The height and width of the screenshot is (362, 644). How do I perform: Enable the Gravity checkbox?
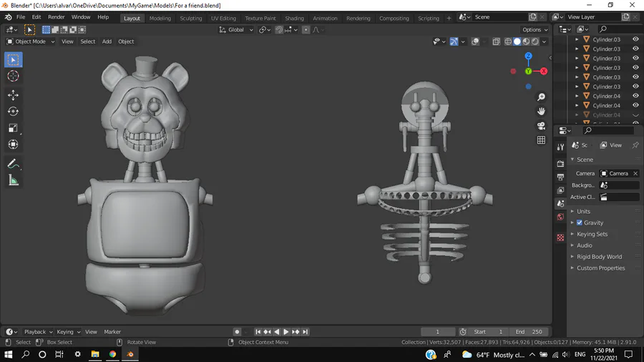[580, 222]
